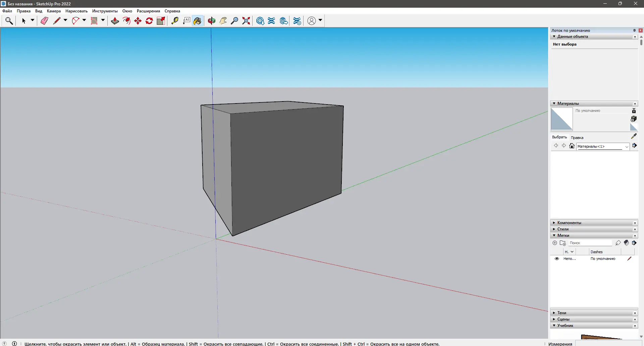Click the Поиск tag search field

(590, 243)
